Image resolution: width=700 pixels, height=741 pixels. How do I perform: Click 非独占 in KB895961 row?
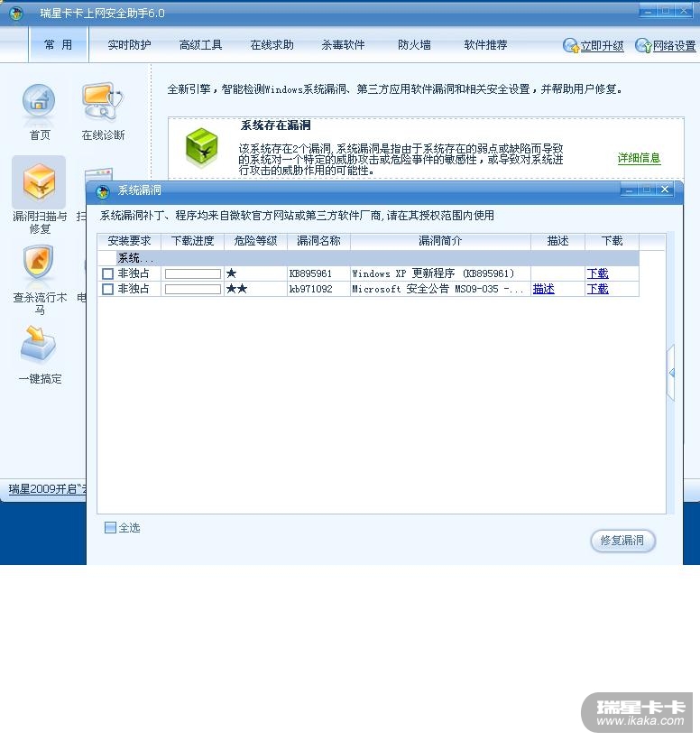coord(134,273)
